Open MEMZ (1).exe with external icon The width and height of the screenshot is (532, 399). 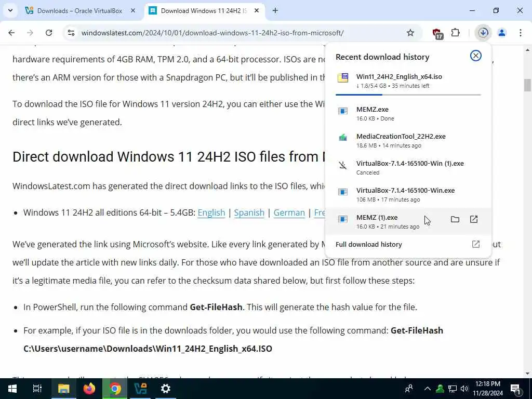coord(474,219)
